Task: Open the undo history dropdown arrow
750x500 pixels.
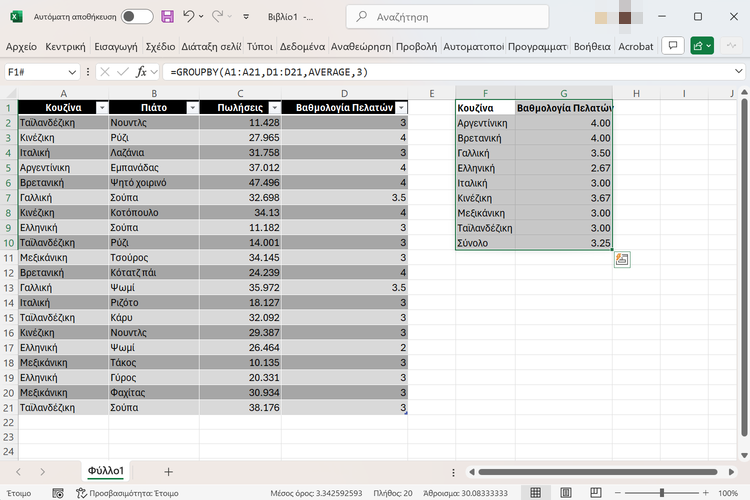Action: click(201, 17)
